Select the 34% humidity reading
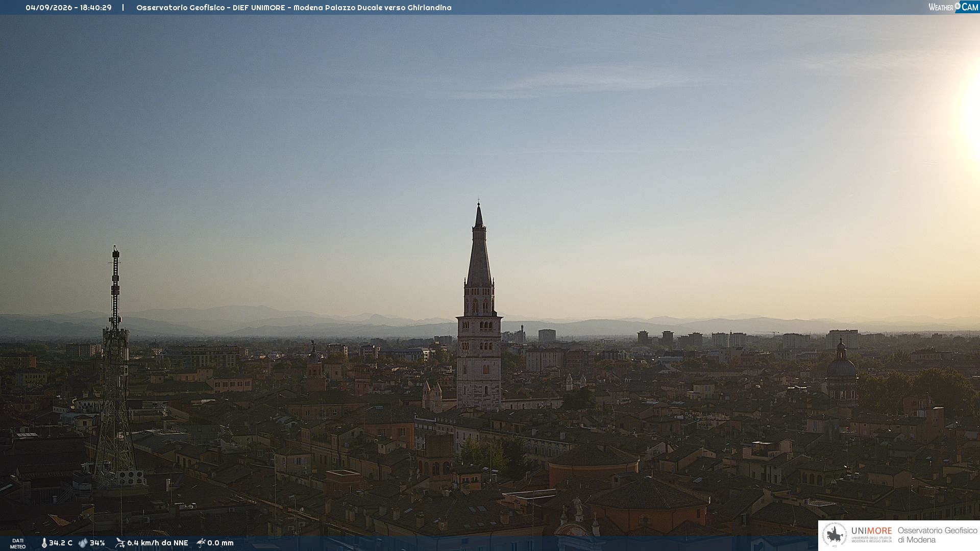 (x=97, y=543)
